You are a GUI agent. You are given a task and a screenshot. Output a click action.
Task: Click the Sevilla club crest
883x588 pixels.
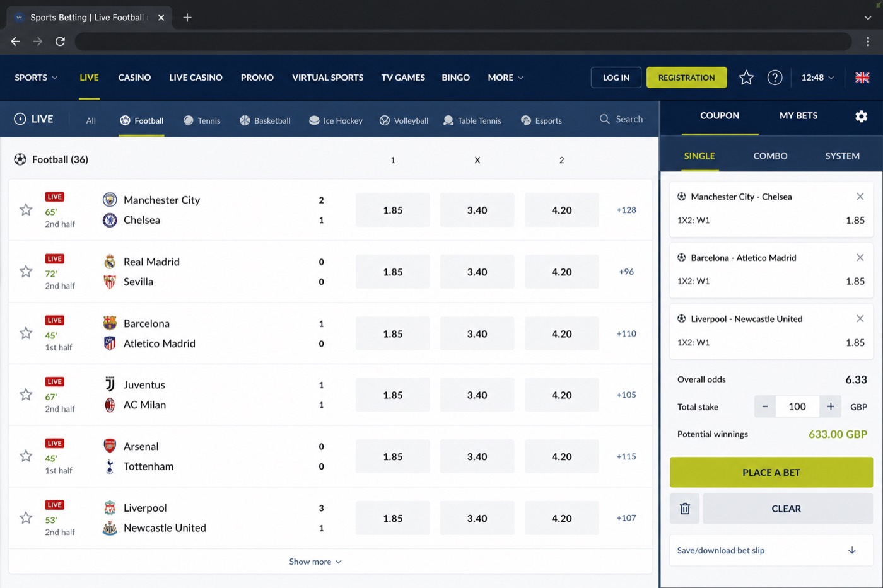pos(110,282)
